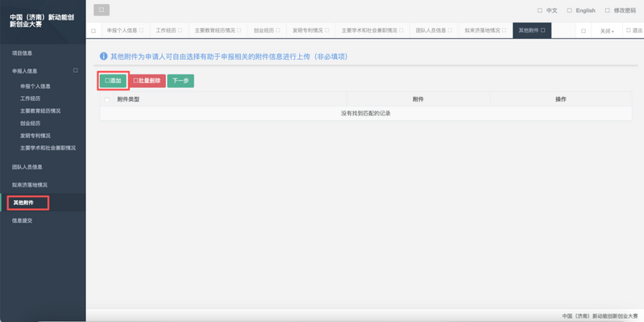Select the active 其他附件 tab label
The height and width of the screenshot is (322, 644).
pyautogui.click(x=529, y=31)
